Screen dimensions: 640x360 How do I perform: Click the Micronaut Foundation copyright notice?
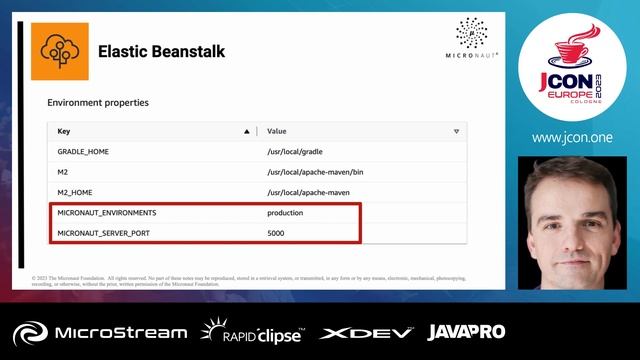(x=249, y=281)
